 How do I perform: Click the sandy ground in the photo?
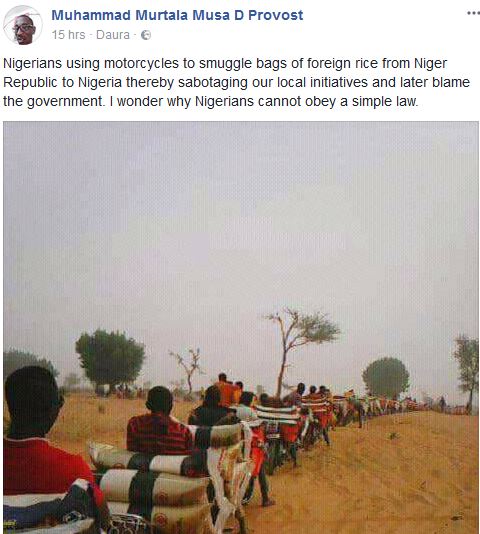[392, 477]
